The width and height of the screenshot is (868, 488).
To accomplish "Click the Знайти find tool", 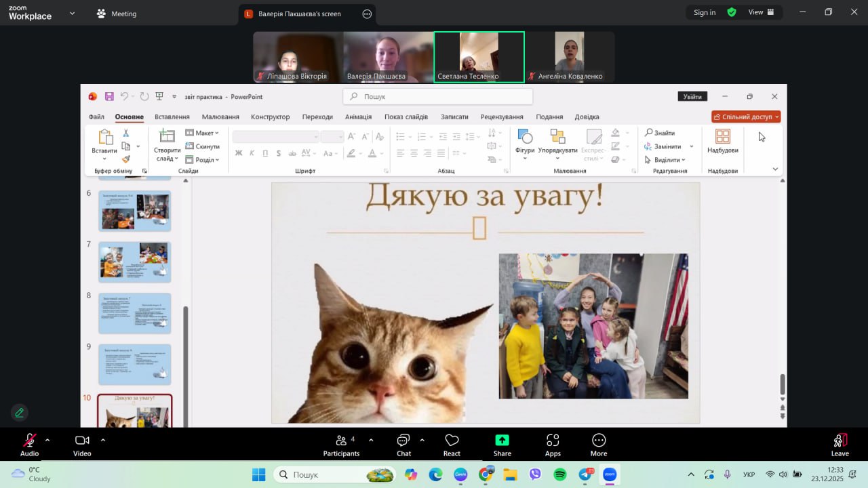I will tap(660, 133).
